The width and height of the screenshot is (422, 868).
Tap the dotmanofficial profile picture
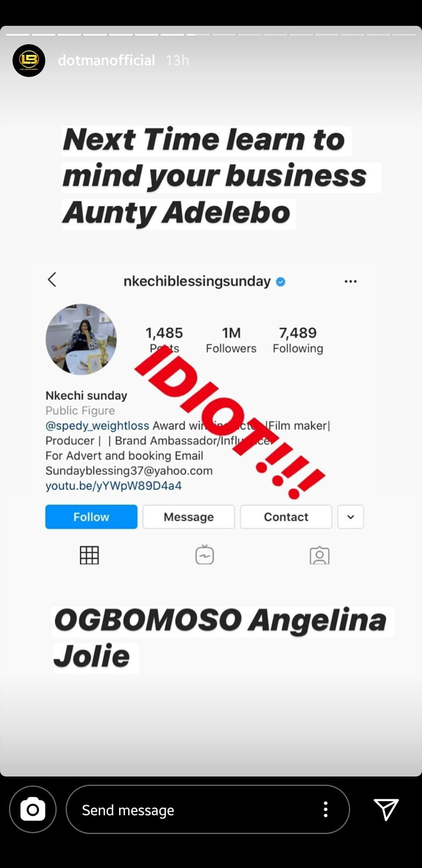[29, 60]
